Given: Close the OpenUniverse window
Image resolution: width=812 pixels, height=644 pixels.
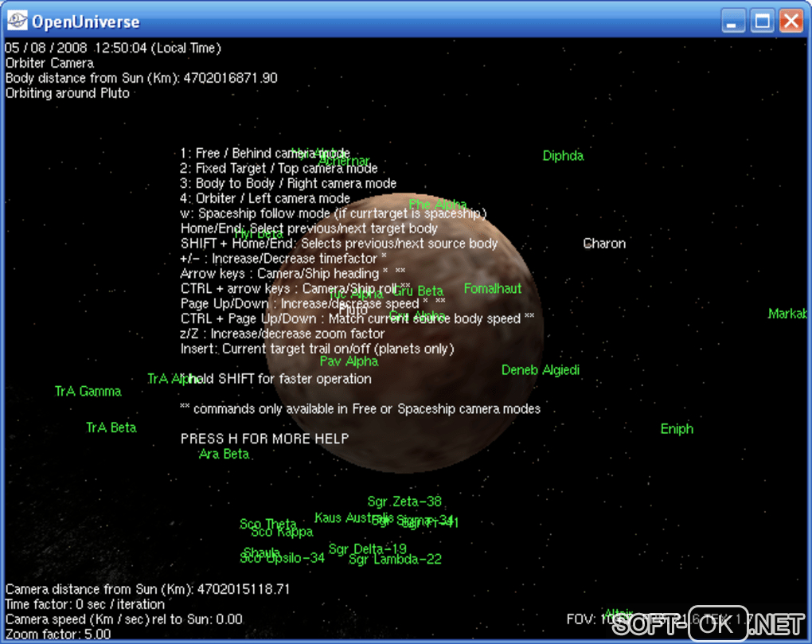Looking at the screenshot, I should (791, 21).
